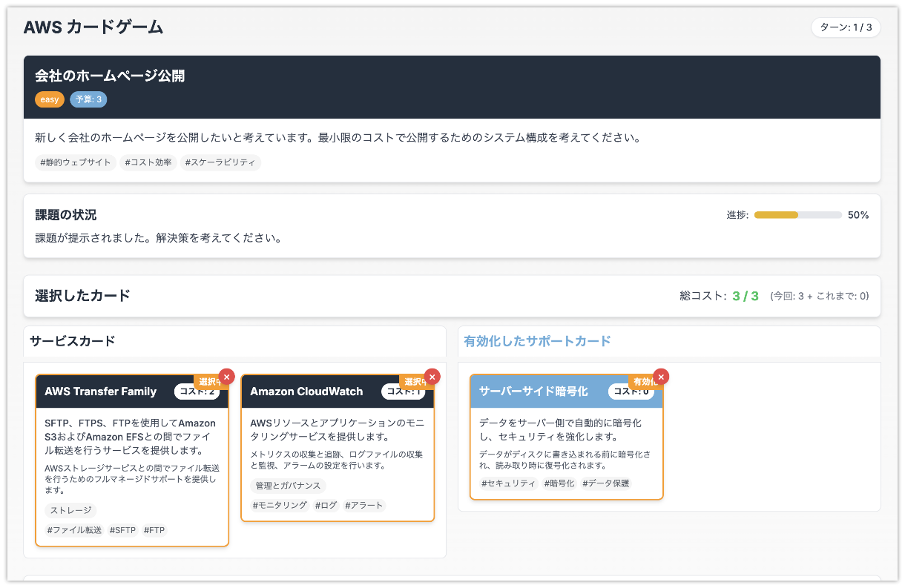Click the #アラート tag
The width and height of the screenshot is (905, 588).
[x=364, y=506]
